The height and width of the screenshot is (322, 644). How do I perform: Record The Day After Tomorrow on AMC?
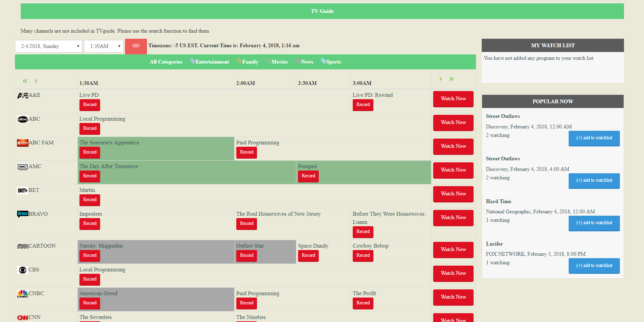pos(90,176)
